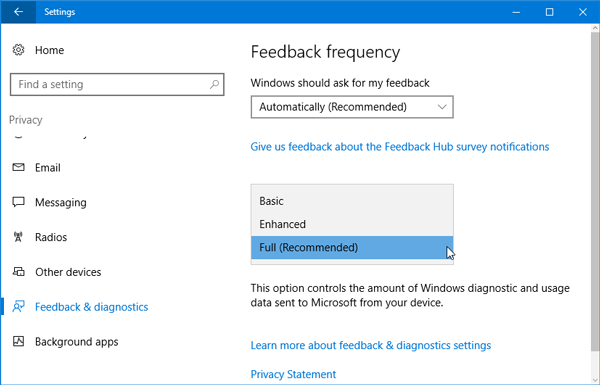
Task: Maximize the Settings window
Action: pos(549,12)
